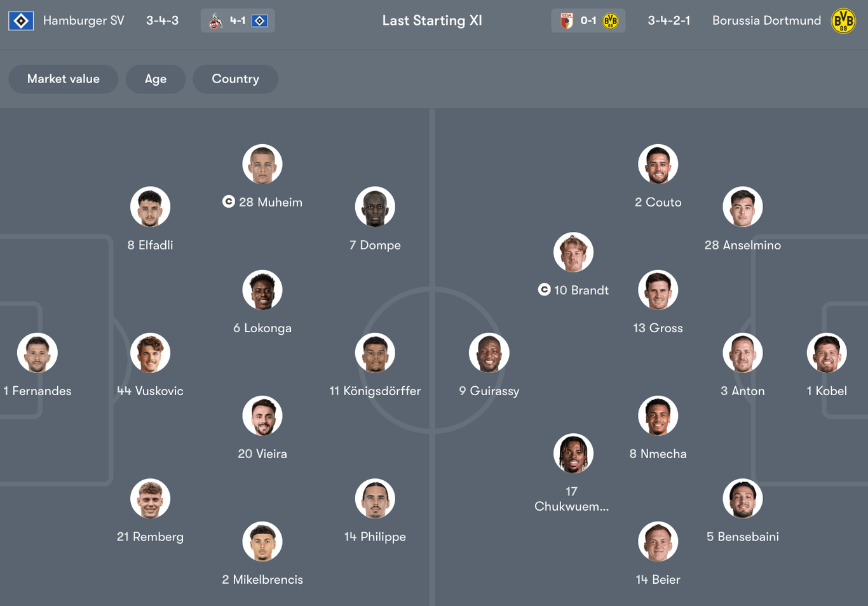The width and height of the screenshot is (868, 606).
Task: Open the 4-1 Köln result details
Action: coord(238,20)
